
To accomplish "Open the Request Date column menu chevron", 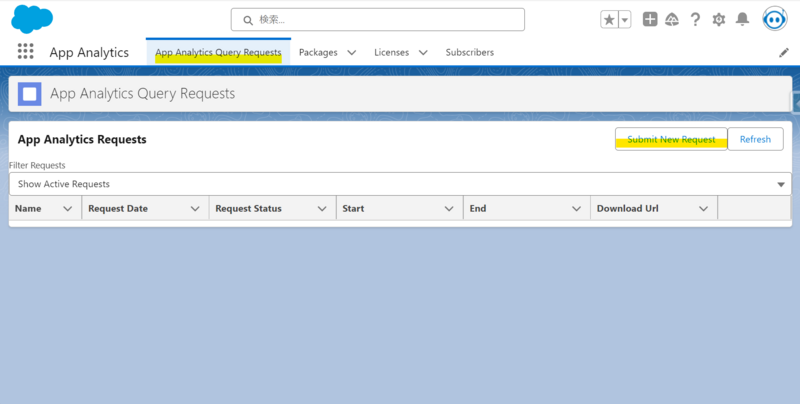I will 195,209.
